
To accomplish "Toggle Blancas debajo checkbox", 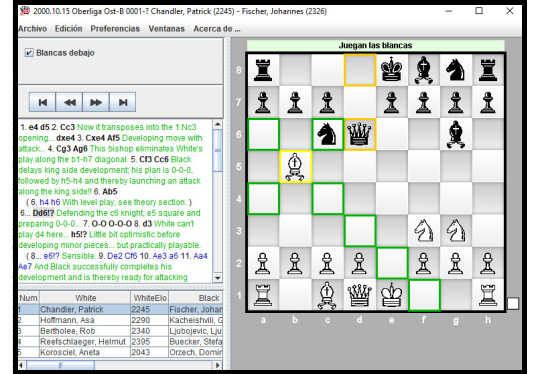I will coord(29,53).
